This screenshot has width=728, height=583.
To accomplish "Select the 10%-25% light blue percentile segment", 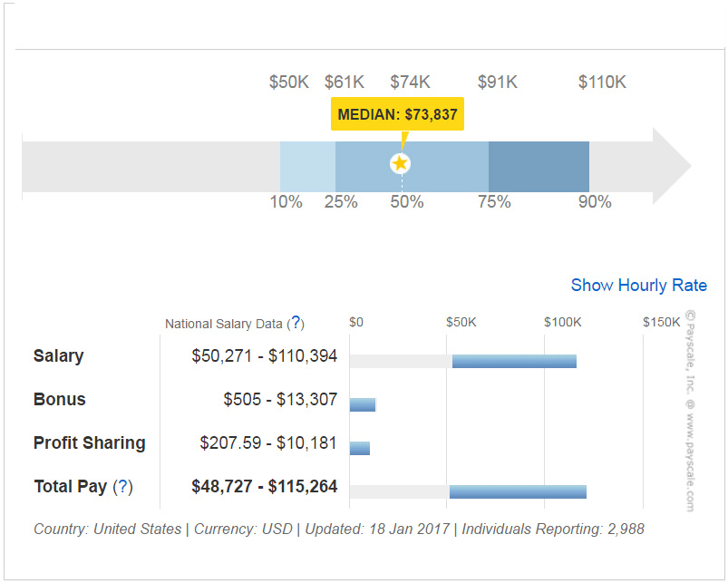I will coord(307,166).
